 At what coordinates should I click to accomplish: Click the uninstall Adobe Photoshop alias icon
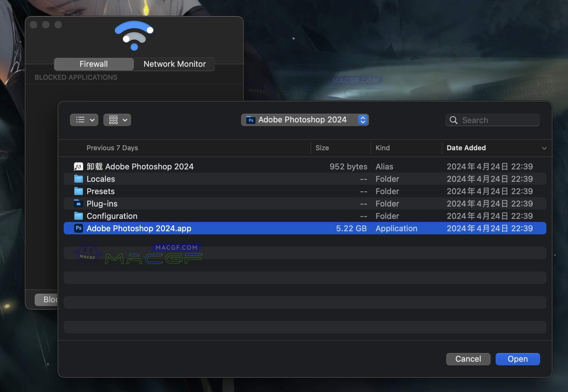coord(79,167)
